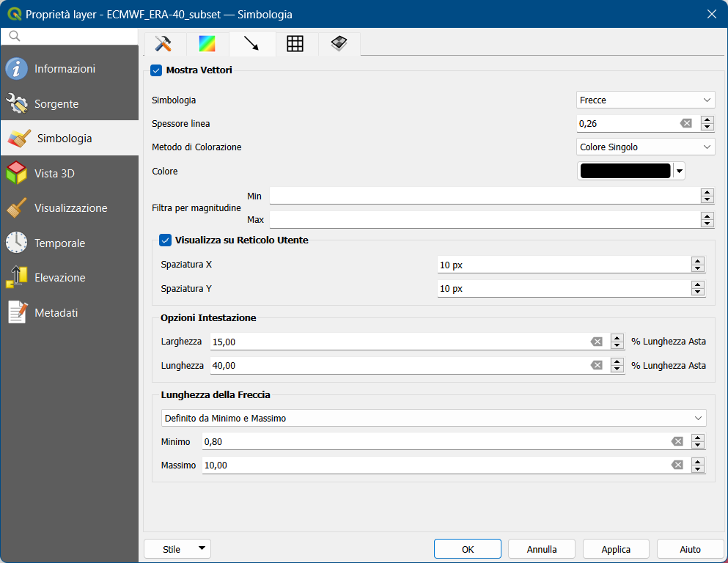Clear the Spessore linea value
Screen dimensions: 728x563
pyautogui.click(x=685, y=123)
